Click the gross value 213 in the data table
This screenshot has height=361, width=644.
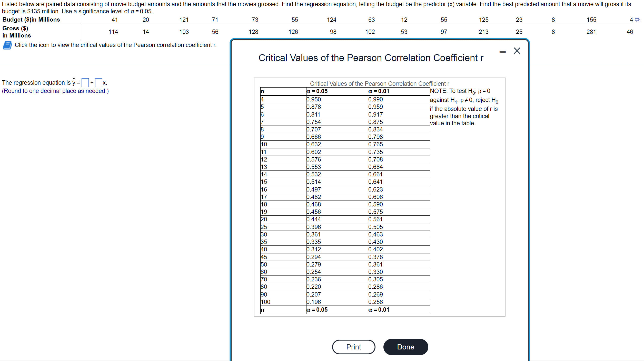pos(483,32)
